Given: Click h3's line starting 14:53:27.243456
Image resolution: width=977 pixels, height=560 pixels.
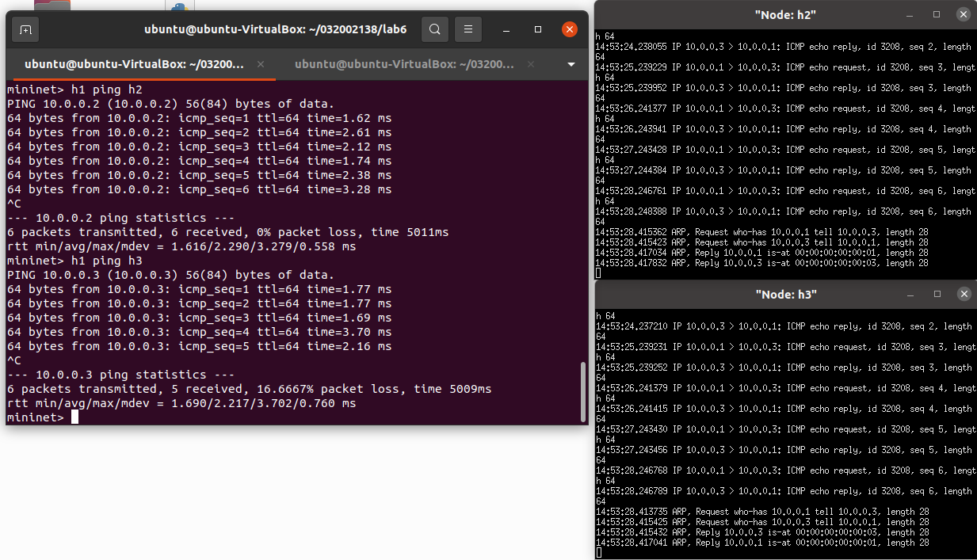Looking at the screenshot, I should pyautogui.click(x=785, y=450).
